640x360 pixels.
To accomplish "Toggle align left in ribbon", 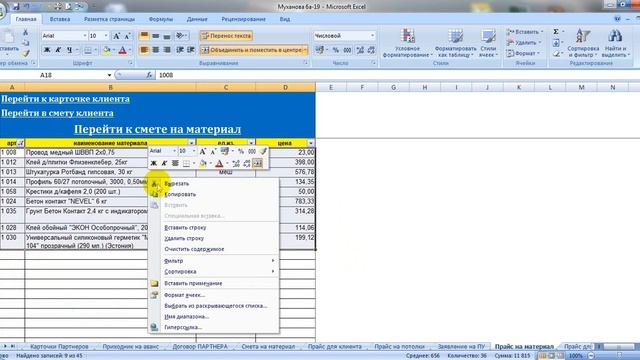I will pyautogui.click(x=144, y=50).
